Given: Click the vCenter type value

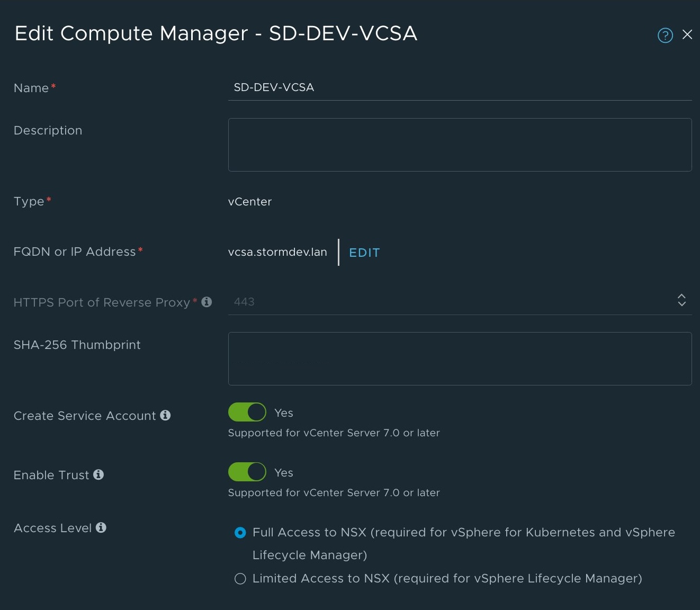Looking at the screenshot, I should point(250,202).
